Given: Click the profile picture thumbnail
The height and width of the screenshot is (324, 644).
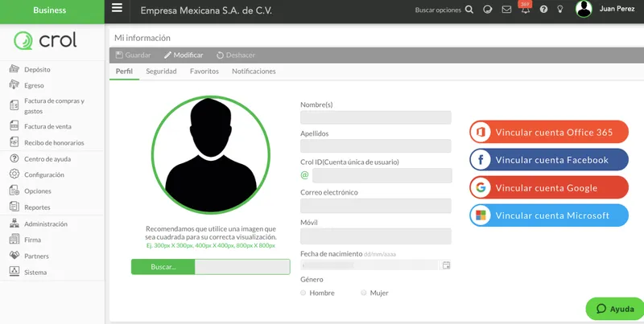Looking at the screenshot, I should pos(211,155).
